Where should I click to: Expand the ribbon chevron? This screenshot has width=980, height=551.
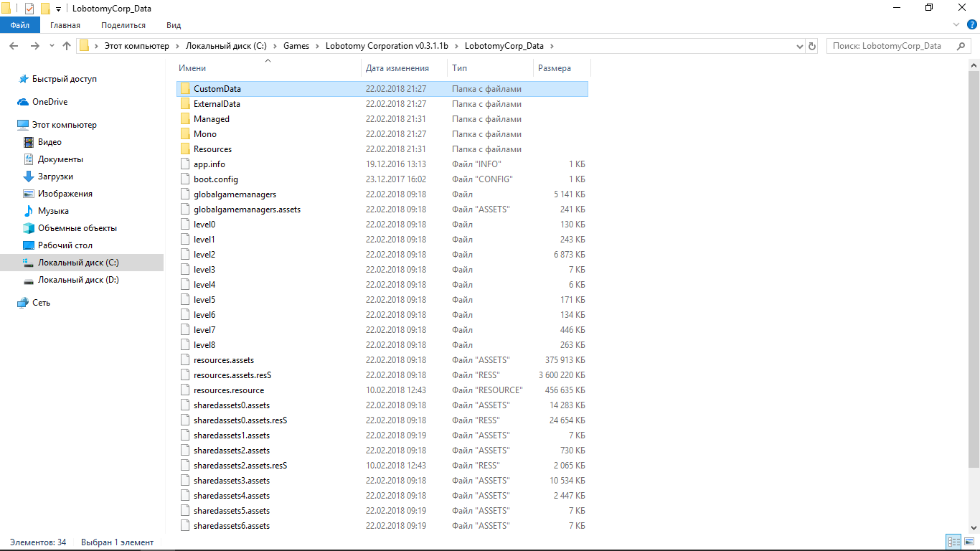click(x=956, y=25)
